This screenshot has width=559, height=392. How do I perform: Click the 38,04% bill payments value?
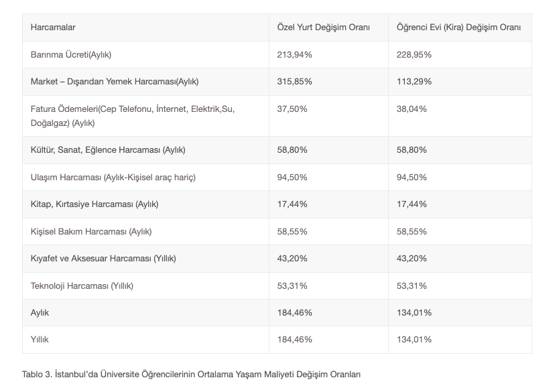pos(412,109)
